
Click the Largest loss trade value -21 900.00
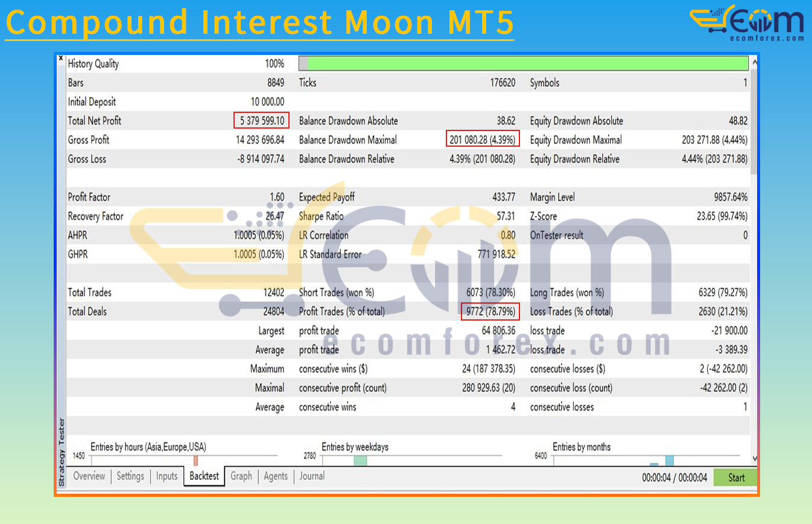click(729, 330)
